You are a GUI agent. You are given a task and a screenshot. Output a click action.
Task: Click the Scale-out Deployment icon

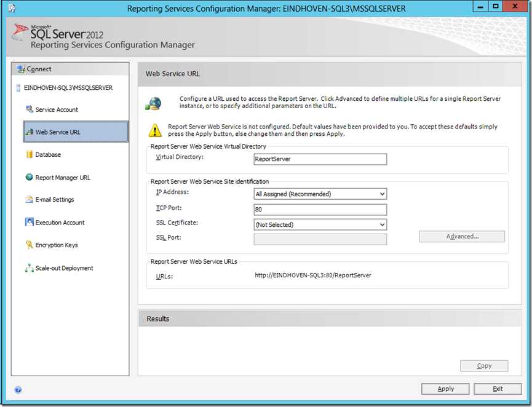click(30, 268)
